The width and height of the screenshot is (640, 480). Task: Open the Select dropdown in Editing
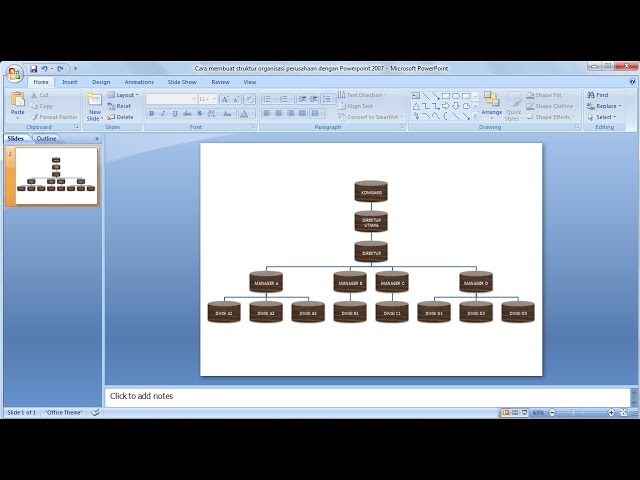coord(605,117)
